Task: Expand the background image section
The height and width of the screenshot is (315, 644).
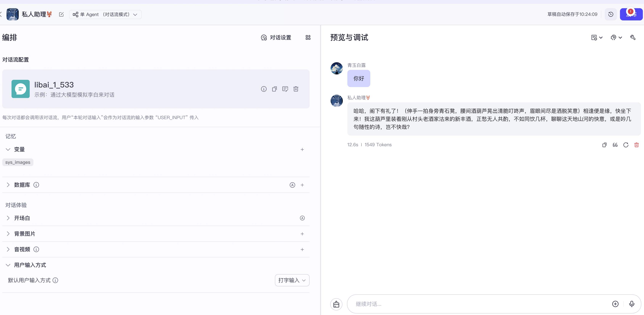Action: (8, 234)
